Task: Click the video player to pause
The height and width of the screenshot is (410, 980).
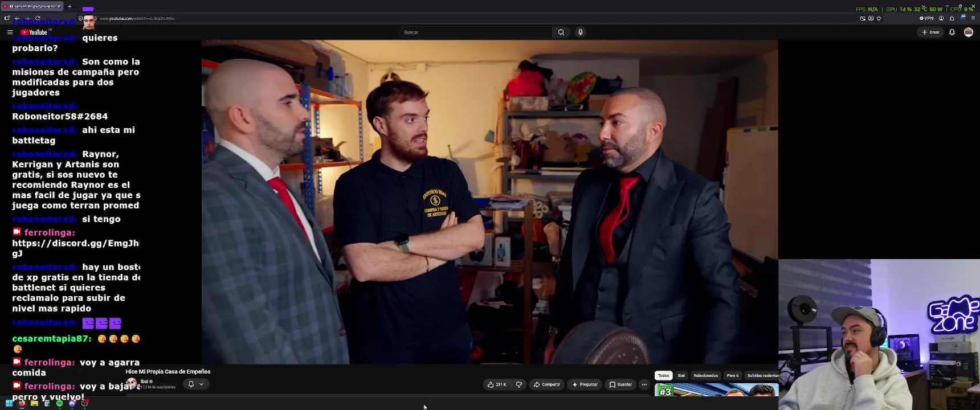Action: [489, 202]
